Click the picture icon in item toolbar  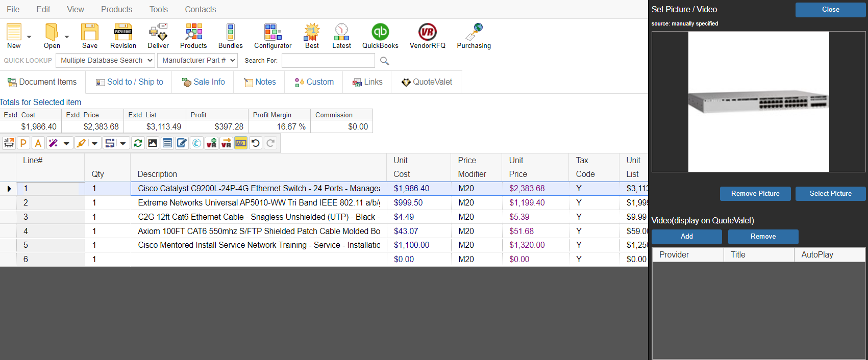click(x=153, y=143)
